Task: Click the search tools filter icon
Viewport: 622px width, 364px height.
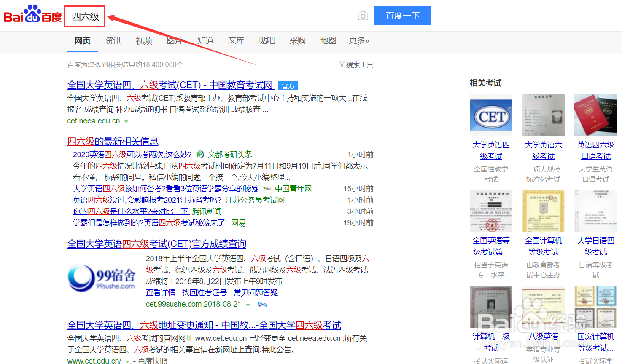Action: pyautogui.click(x=342, y=64)
